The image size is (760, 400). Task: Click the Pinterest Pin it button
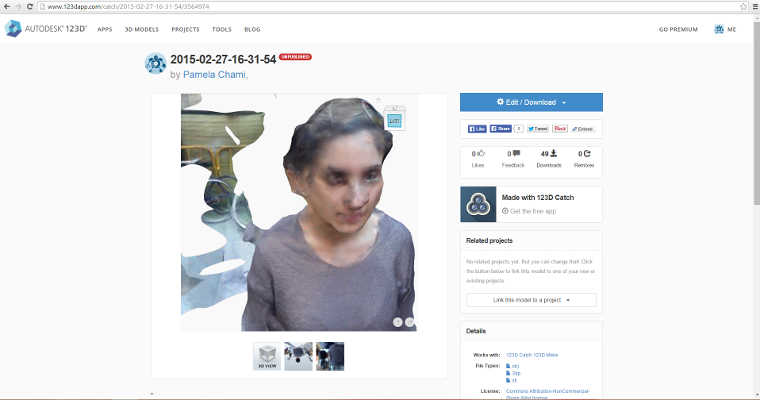560,129
